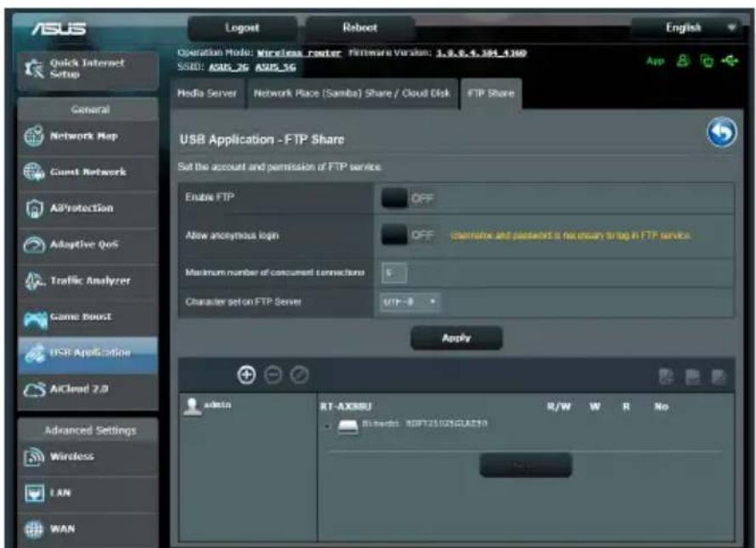
Task: Open AiProtection section
Action: (87, 208)
